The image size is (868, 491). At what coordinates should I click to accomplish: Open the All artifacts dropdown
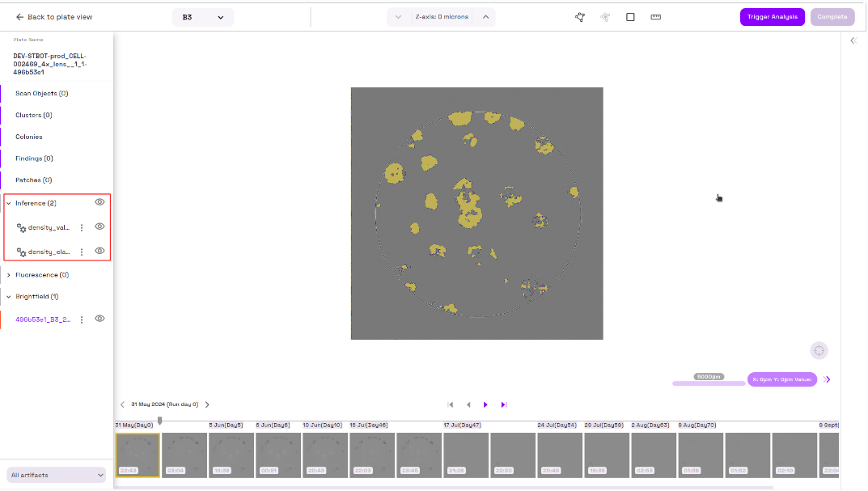pos(57,475)
